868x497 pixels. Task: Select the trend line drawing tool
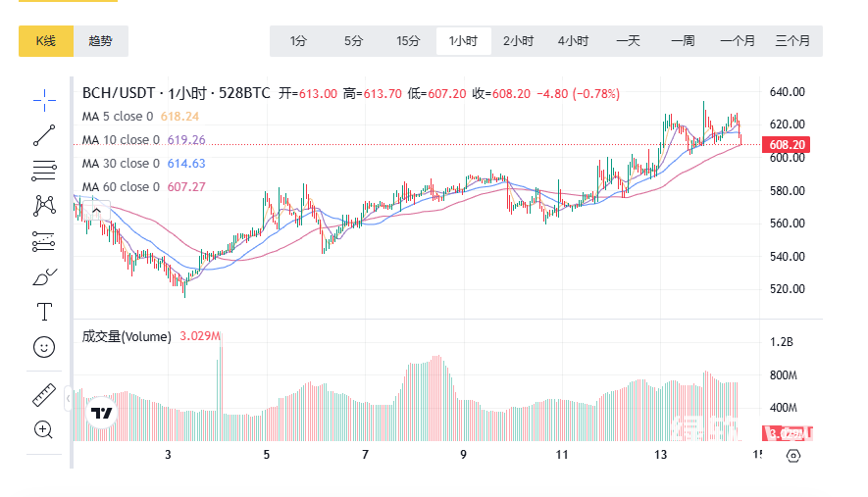click(44, 135)
